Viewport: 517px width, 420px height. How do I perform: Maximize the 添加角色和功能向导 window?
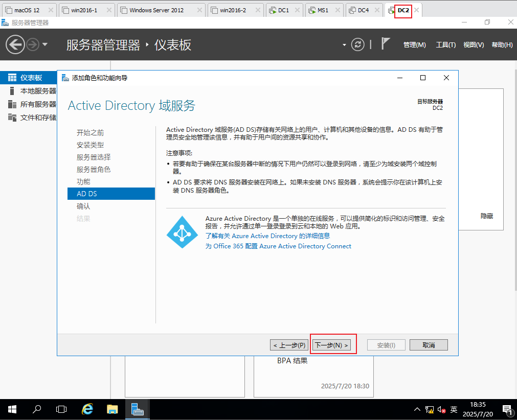pos(423,78)
